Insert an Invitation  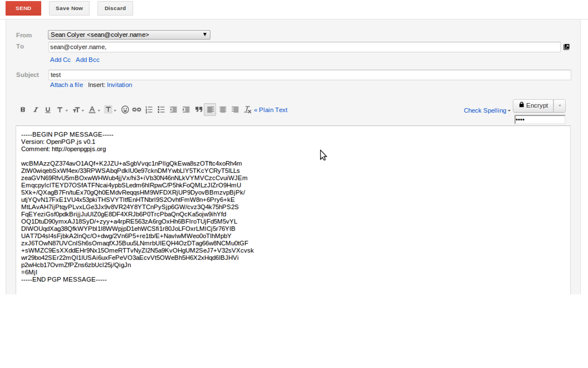(x=119, y=85)
